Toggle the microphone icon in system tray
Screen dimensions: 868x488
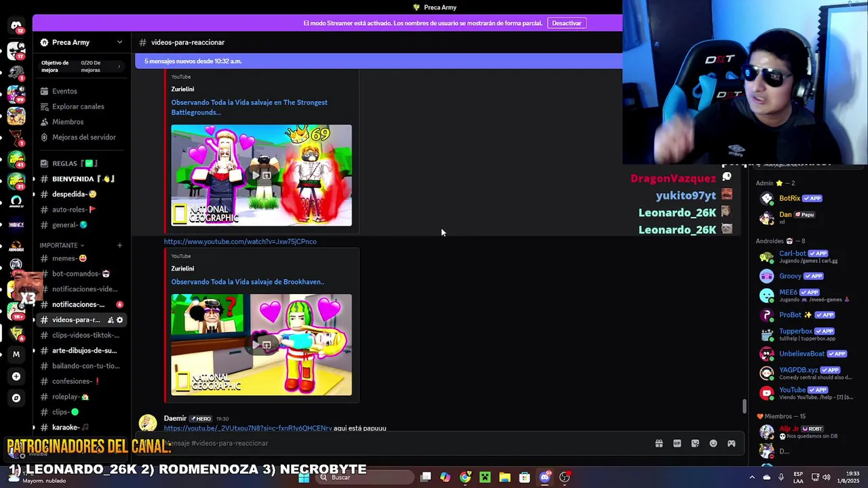click(x=781, y=477)
